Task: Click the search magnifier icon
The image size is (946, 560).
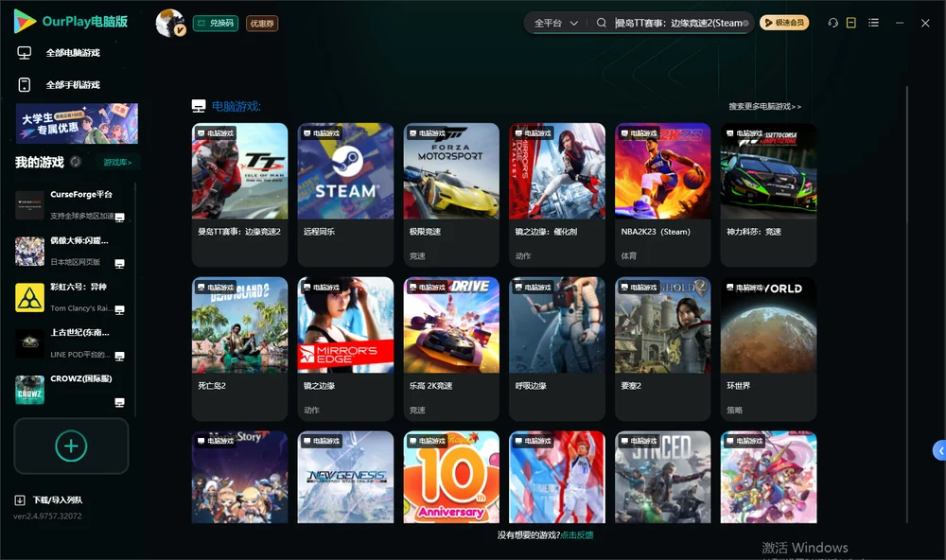Action: [602, 23]
